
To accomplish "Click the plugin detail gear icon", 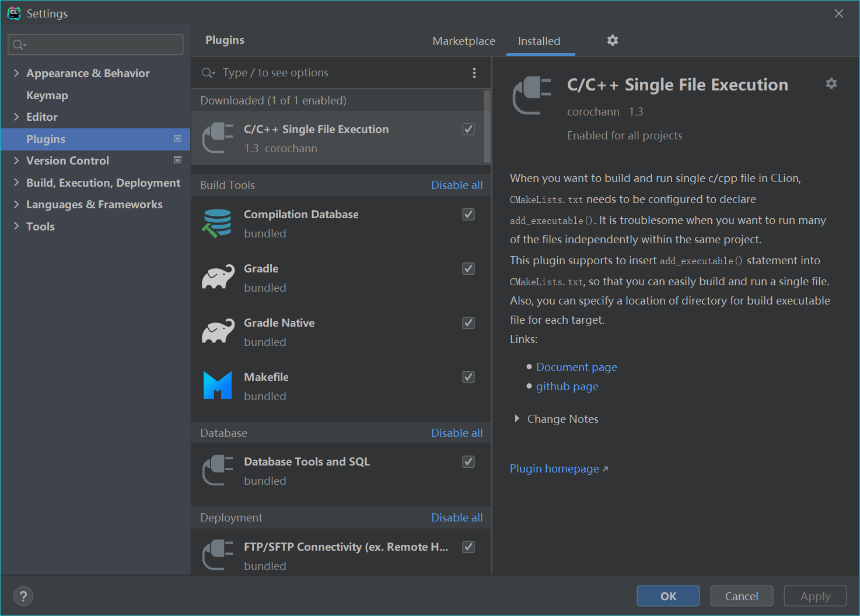I will [831, 83].
